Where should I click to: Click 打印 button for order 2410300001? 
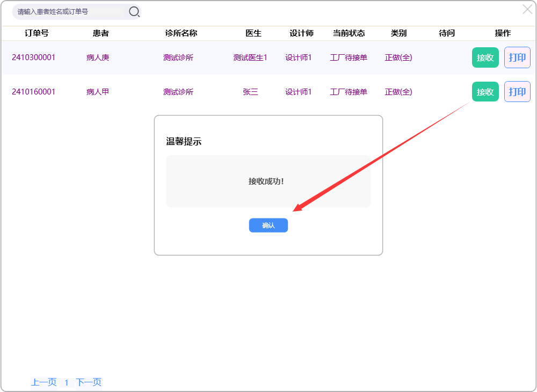pos(517,57)
